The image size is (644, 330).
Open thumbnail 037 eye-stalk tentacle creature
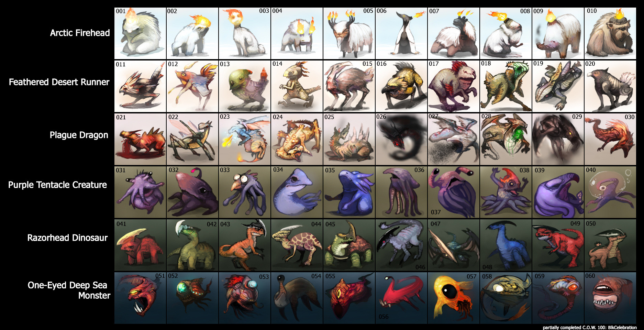pos(454,192)
